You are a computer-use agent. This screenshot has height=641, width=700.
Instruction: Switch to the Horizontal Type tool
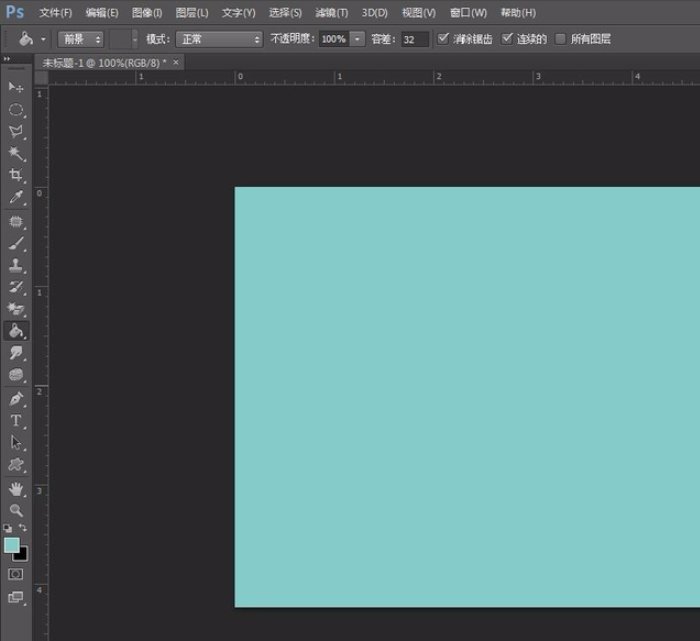tap(16, 420)
